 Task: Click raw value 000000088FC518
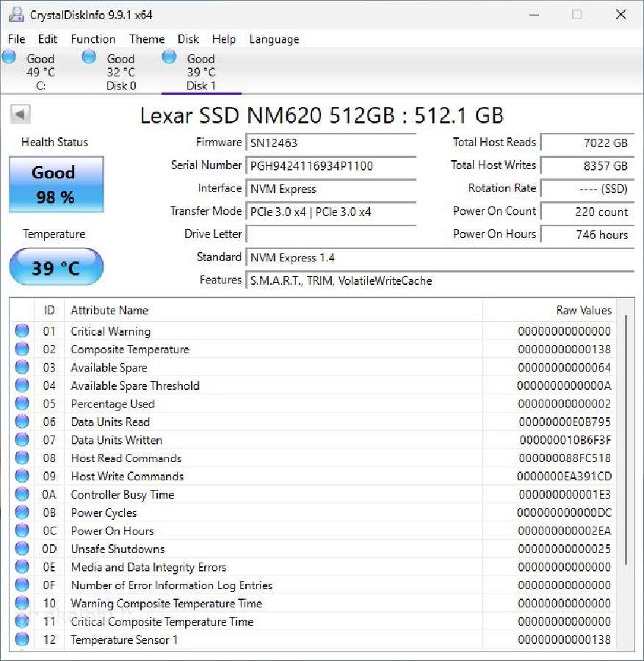[565, 458]
